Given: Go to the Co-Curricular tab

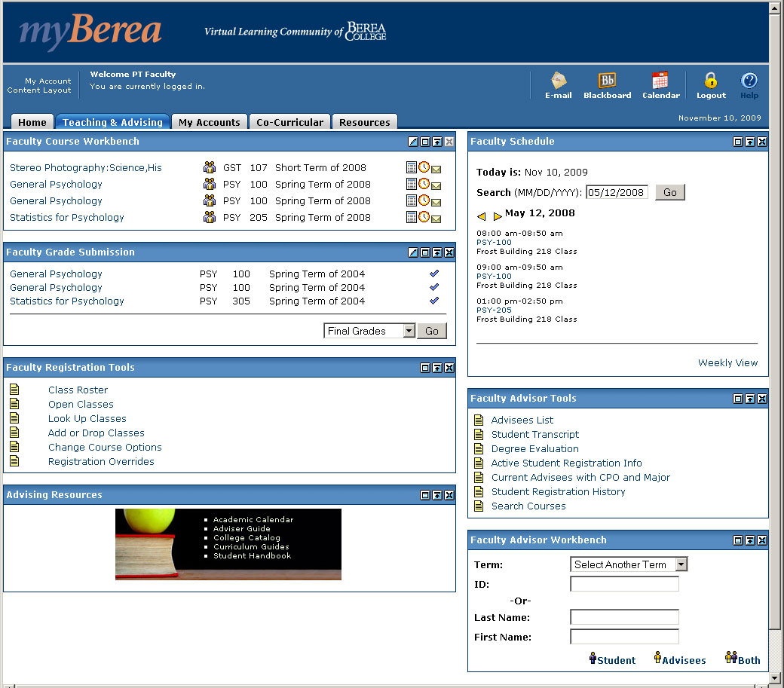Looking at the screenshot, I should click(289, 122).
